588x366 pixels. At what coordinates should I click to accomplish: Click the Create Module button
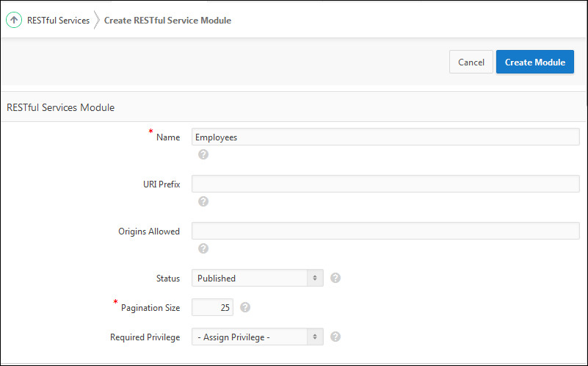tap(534, 62)
